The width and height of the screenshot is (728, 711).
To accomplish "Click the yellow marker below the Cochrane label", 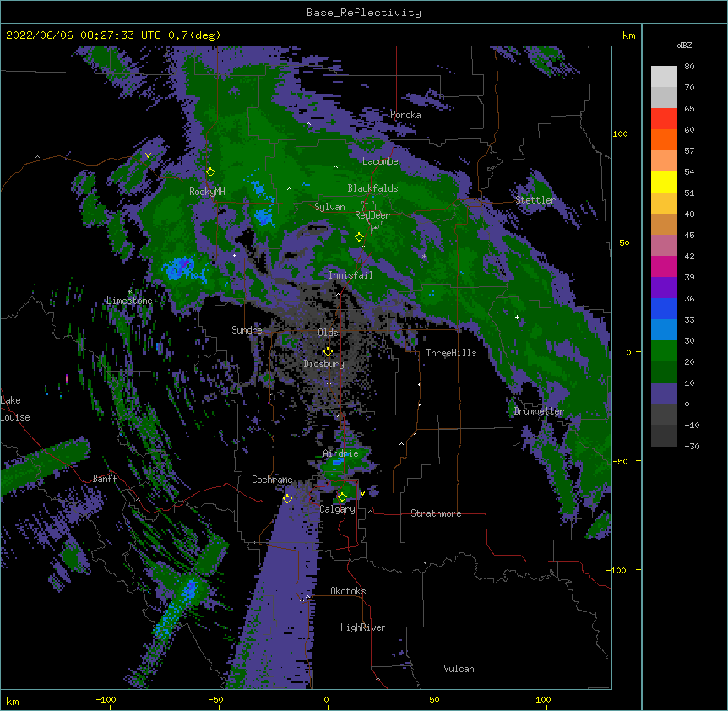I will point(287,499).
